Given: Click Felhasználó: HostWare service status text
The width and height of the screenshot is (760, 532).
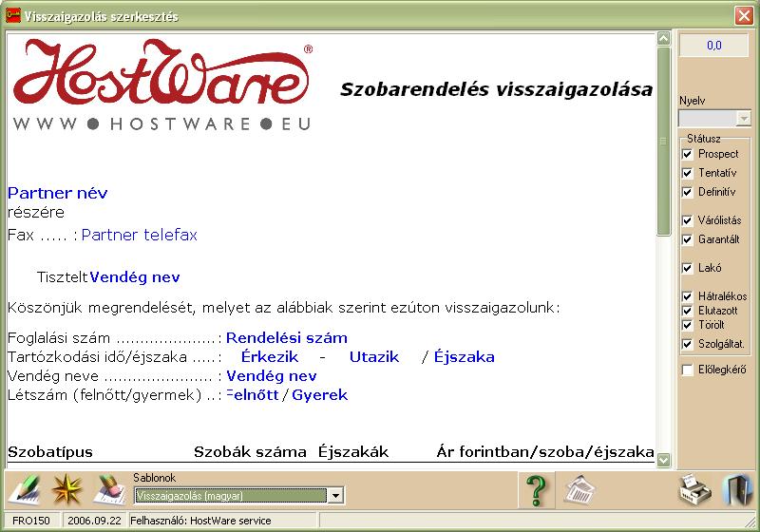Looking at the screenshot, I should coord(200,521).
